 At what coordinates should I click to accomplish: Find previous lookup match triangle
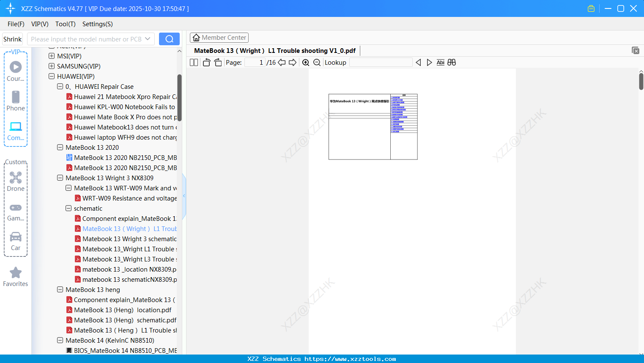point(418,63)
